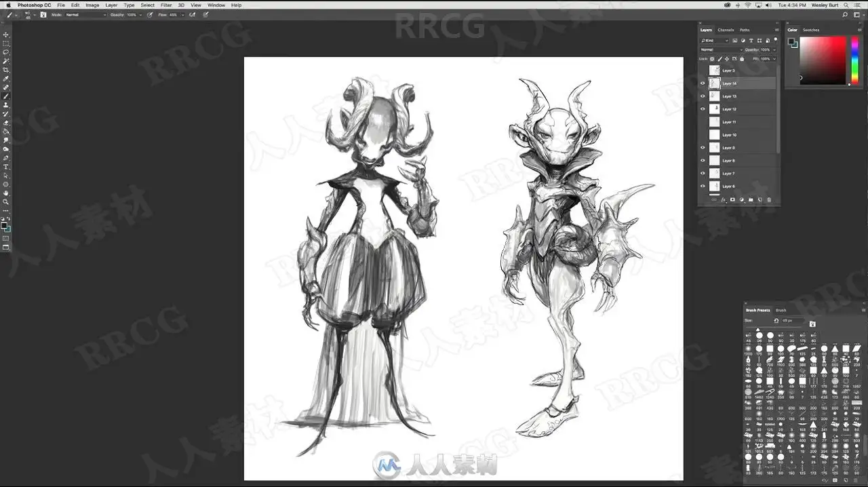
Task: Open the Layers panel options menu
Action: click(776, 30)
